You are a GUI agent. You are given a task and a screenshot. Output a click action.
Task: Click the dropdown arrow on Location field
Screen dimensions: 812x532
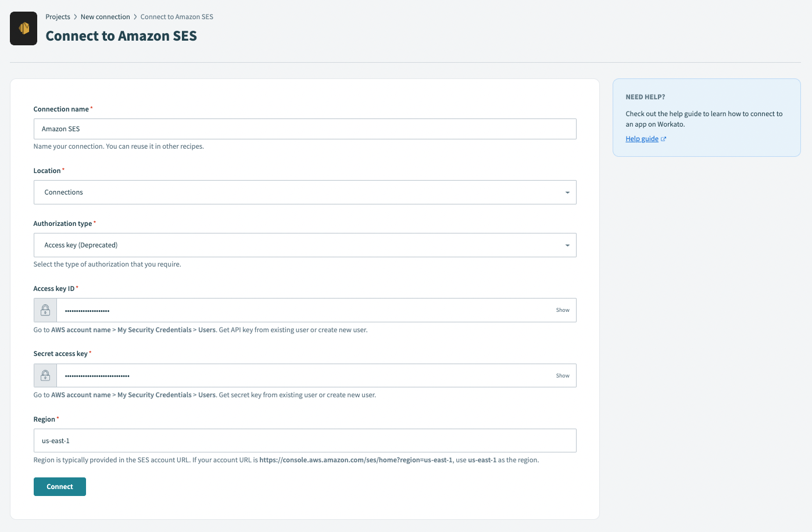[567, 192]
